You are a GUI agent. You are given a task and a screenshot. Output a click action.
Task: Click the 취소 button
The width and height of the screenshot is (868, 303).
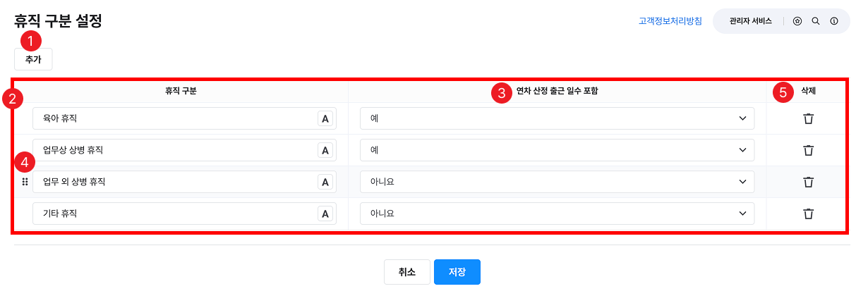tap(406, 272)
